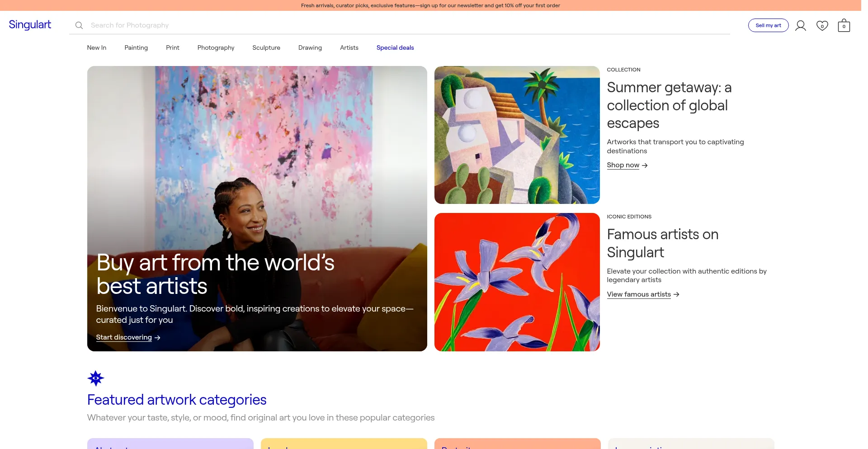This screenshot has width=868, height=449.
Task: Click the Sell my art button
Action: coord(768,25)
